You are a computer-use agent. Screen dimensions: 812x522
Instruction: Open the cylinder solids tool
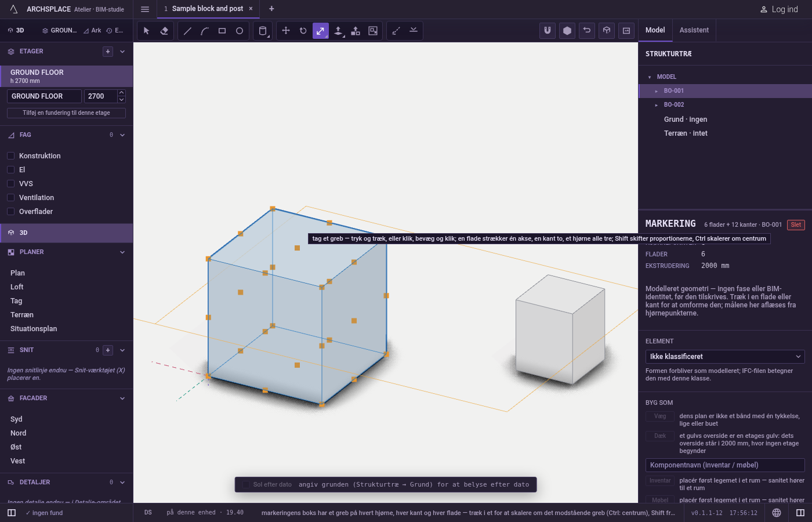(x=263, y=31)
